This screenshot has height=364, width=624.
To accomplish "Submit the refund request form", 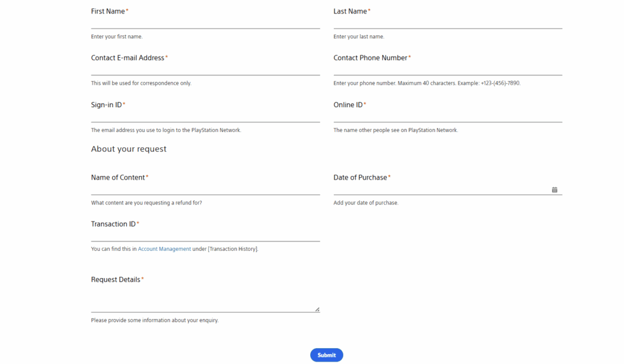I will click(326, 355).
